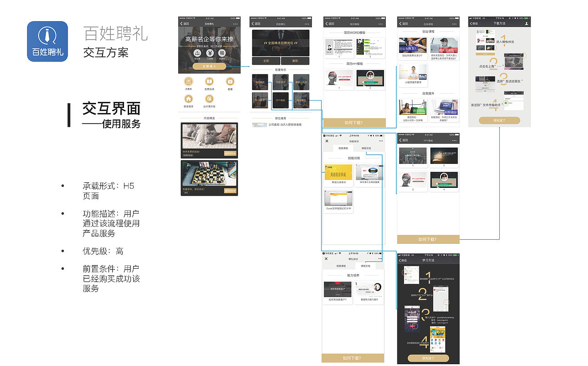Open more menu on 在线课程 screen
The height and width of the screenshot is (366, 588).
pyautogui.click(x=454, y=23)
